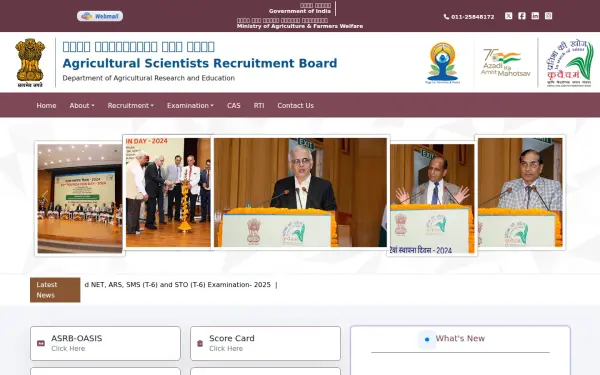The image size is (600, 375).
Task: Expand the Examination dropdown menu
Action: [x=190, y=105]
